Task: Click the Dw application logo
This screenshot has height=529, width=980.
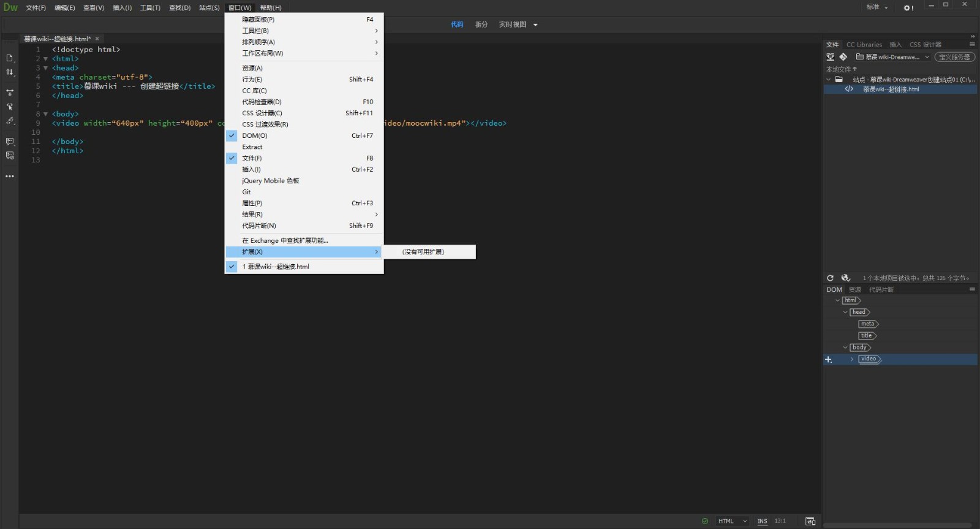Action: [10, 7]
